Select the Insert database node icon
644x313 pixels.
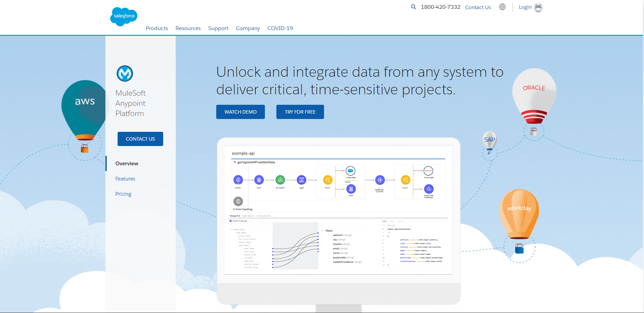pyautogui.click(x=351, y=189)
